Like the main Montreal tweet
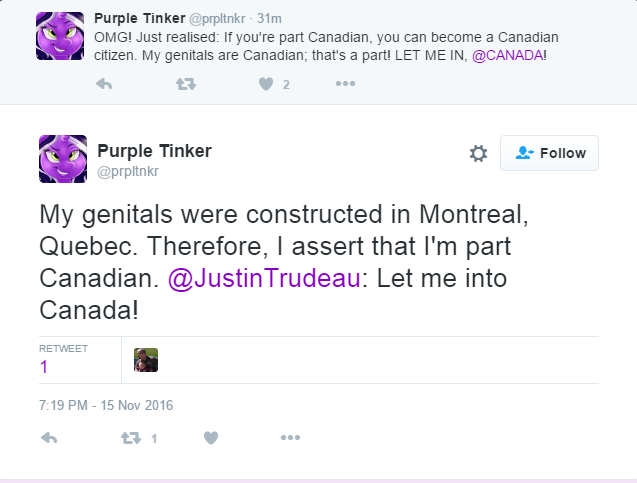637x483 pixels. click(211, 438)
